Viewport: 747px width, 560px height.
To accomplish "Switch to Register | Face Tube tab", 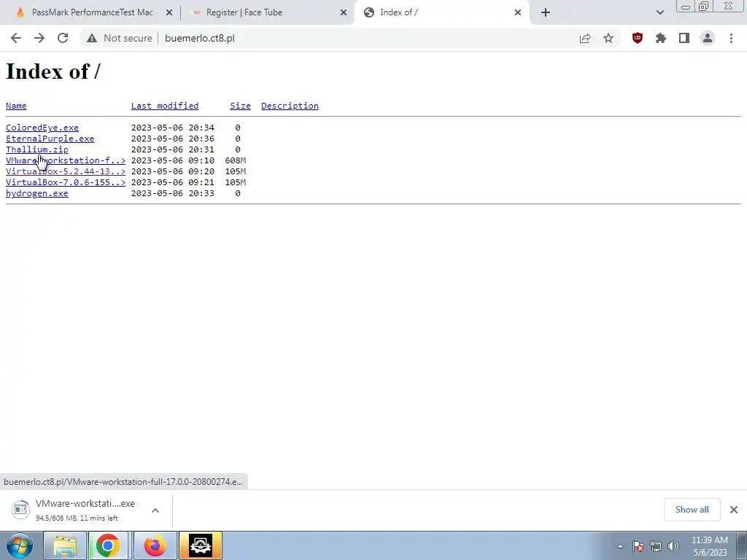I will coord(268,12).
